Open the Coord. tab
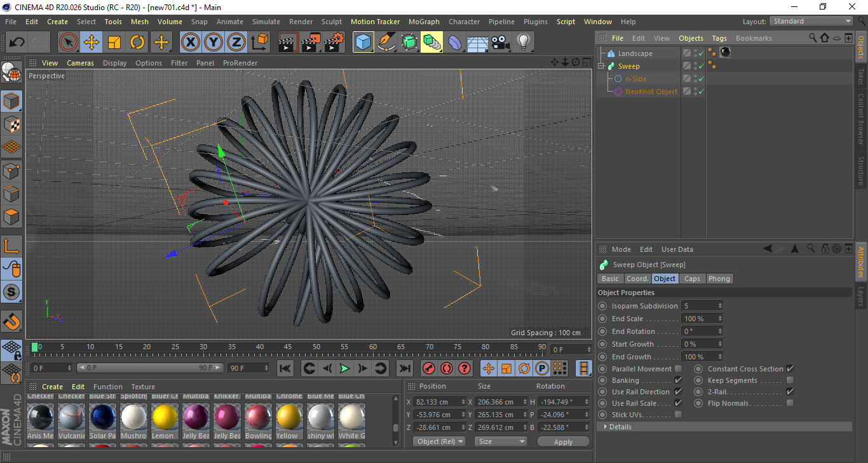Image resolution: width=868 pixels, height=463 pixels. point(637,279)
